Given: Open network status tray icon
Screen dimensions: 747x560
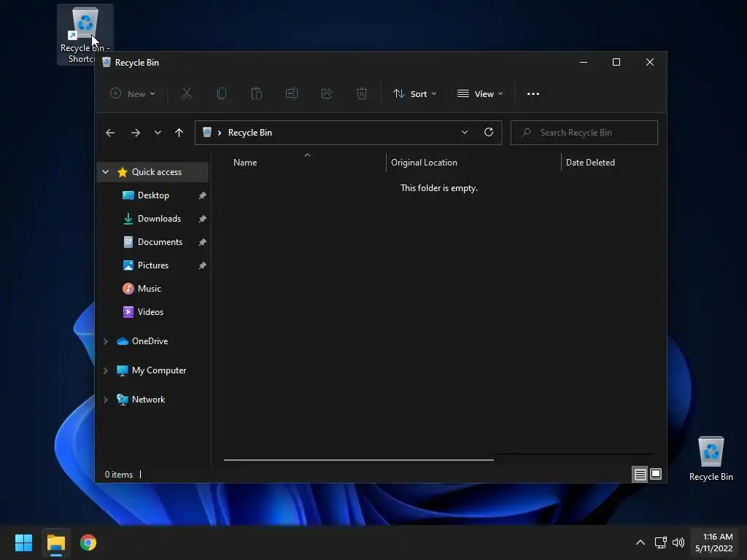Looking at the screenshot, I should [660, 542].
